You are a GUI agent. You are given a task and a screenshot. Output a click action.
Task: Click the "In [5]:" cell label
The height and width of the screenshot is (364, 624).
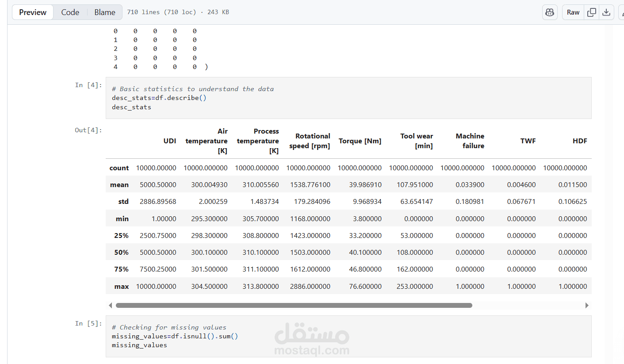point(88,323)
